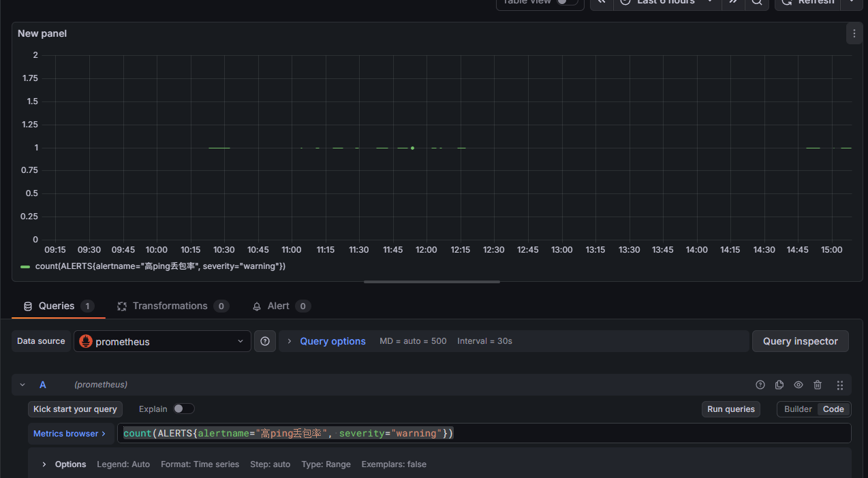Click query A help icon
The image size is (868, 478).
coord(760,385)
